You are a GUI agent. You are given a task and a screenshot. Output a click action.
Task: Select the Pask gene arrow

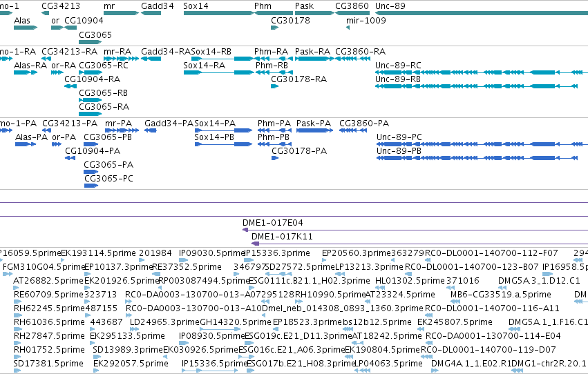coord(314,13)
